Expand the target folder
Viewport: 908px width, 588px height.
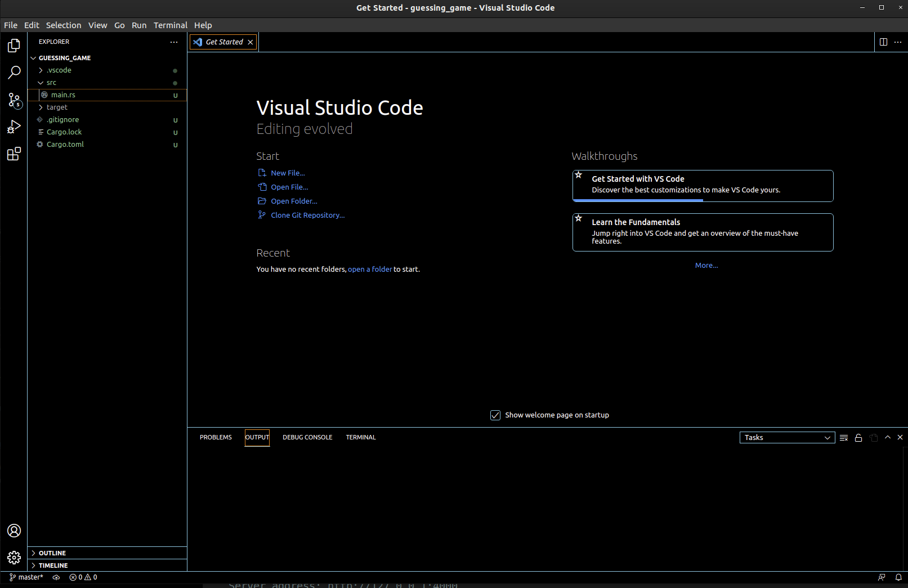click(41, 107)
